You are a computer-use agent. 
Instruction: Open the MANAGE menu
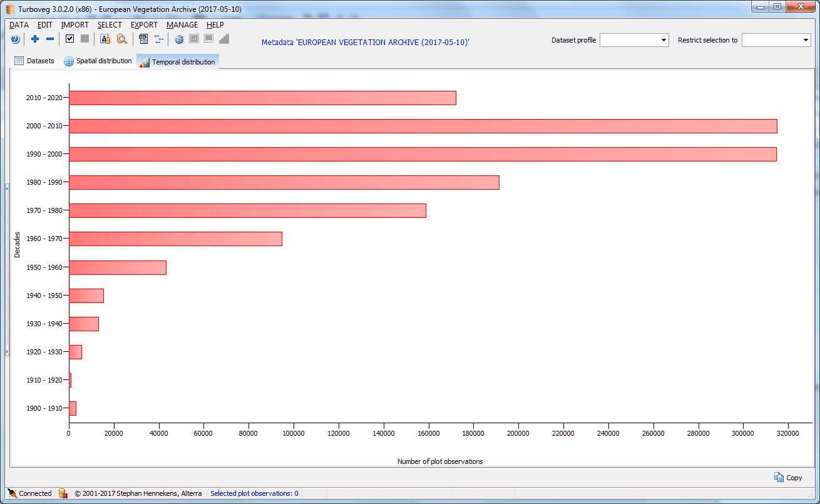(182, 25)
